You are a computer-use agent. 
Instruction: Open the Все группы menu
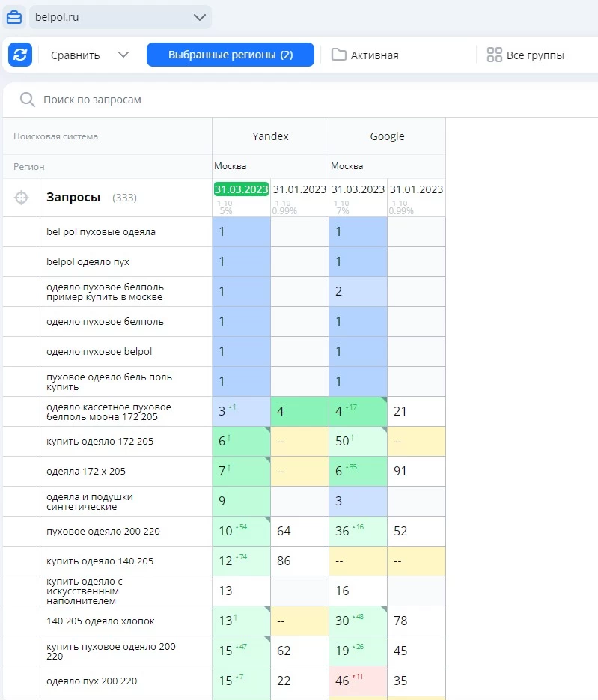pos(534,55)
